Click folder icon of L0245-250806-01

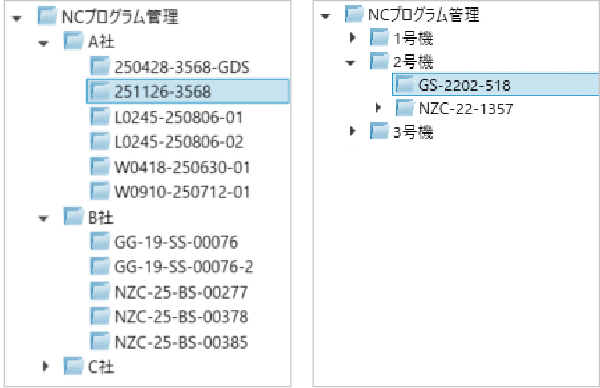100,116
